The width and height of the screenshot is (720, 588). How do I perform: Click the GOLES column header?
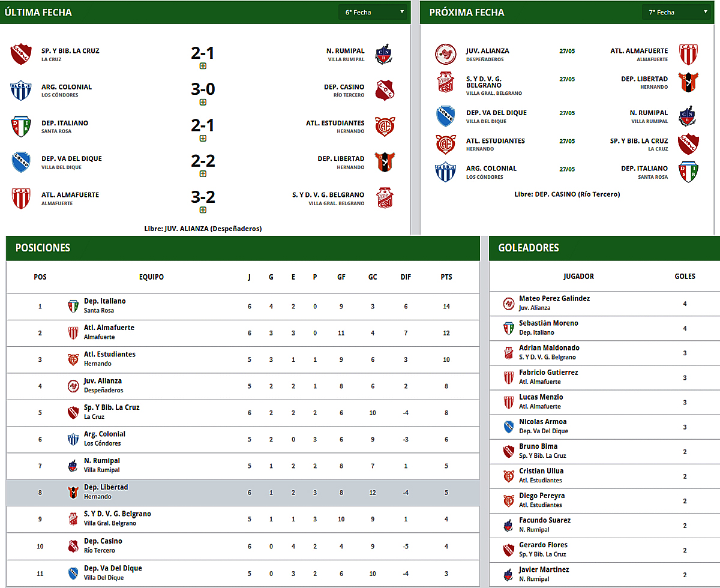click(x=685, y=277)
